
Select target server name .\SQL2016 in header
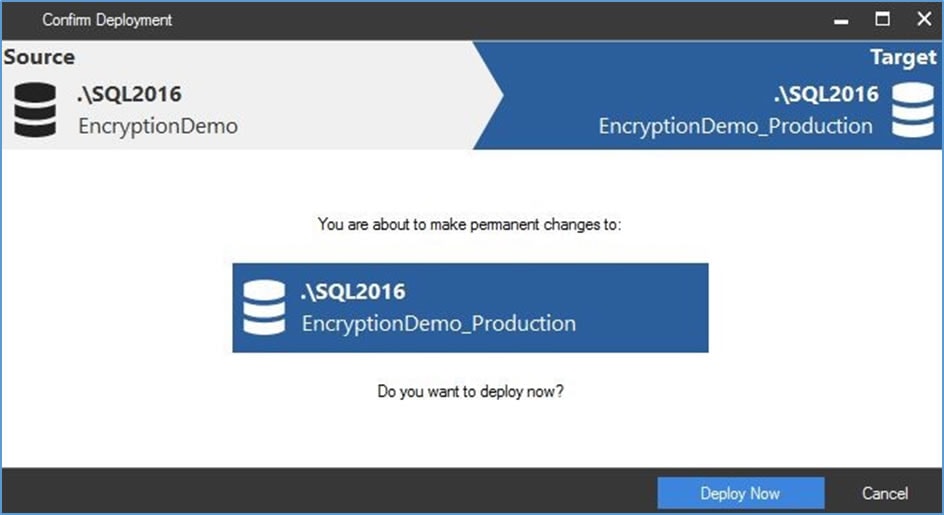[x=826, y=94]
